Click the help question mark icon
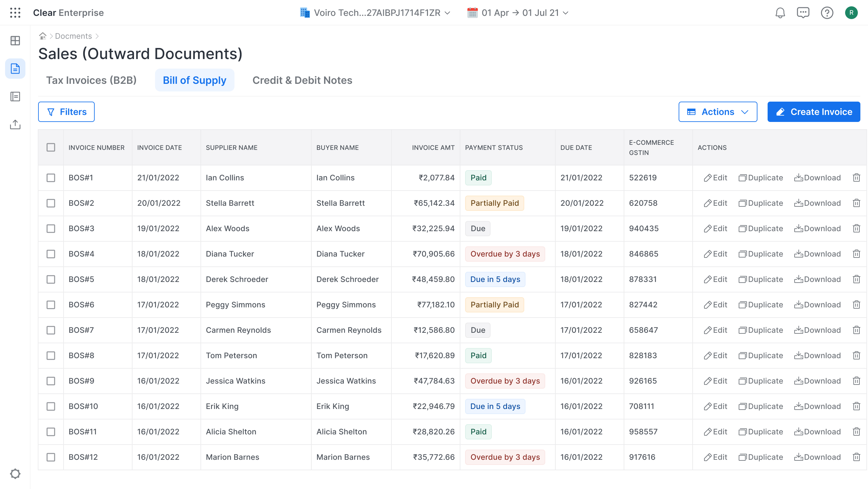The height and width of the screenshot is (489, 868). click(x=827, y=13)
